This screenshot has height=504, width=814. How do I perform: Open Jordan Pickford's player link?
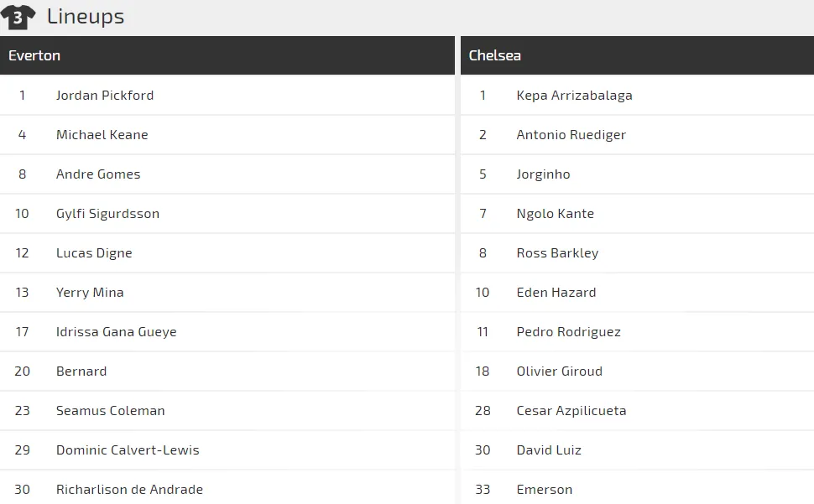pyautogui.click(x=105, y=96)
